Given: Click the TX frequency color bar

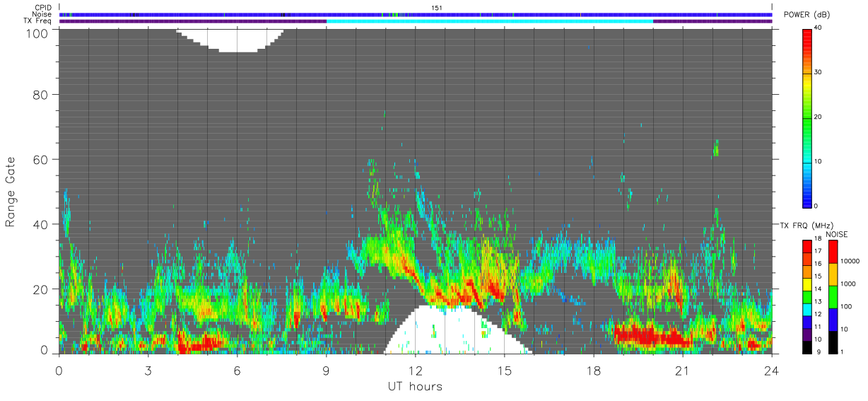Looking at the screenshot, I should pos(807,296).
